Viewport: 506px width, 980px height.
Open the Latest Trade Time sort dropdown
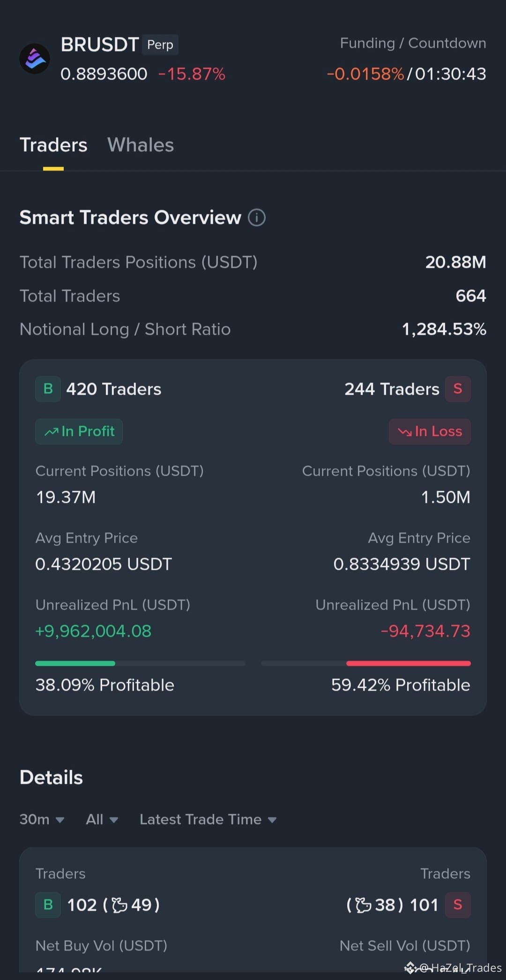pos(208,819)
